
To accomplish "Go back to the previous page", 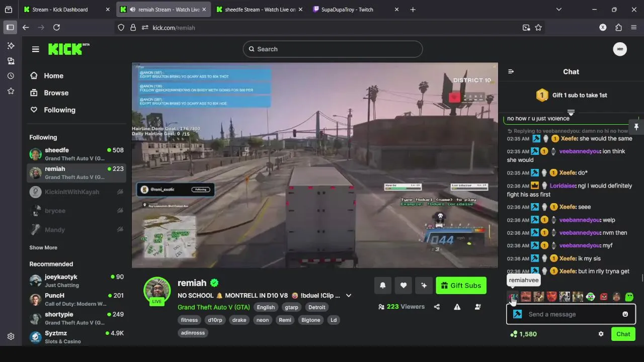I will coord(26,28).
